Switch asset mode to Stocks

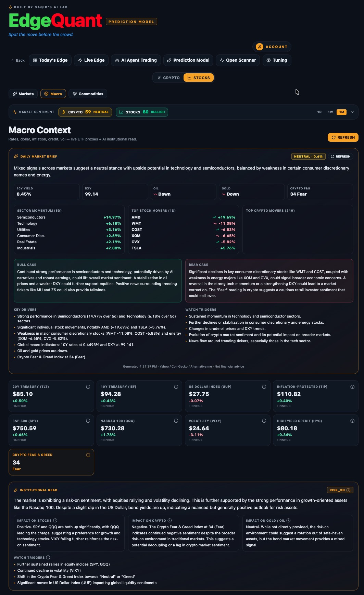point(199,78)
